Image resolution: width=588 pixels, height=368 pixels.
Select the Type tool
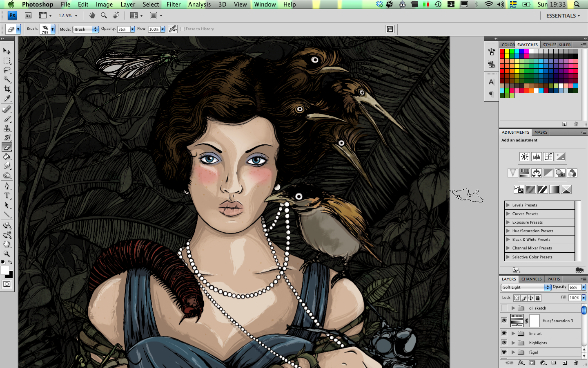pyautogui.click(x=7, y=195)
